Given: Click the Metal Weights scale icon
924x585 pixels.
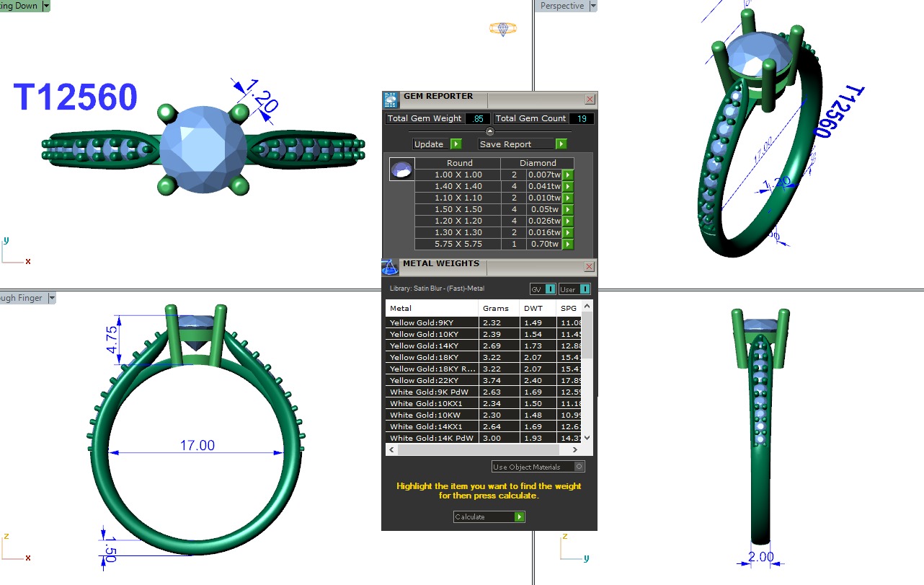Looking at the screenshot, I should [390, 267].
